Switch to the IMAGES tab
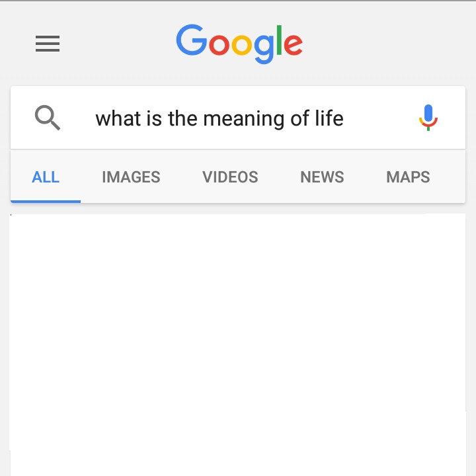476x476 pixels. click(x=131, y=177)
